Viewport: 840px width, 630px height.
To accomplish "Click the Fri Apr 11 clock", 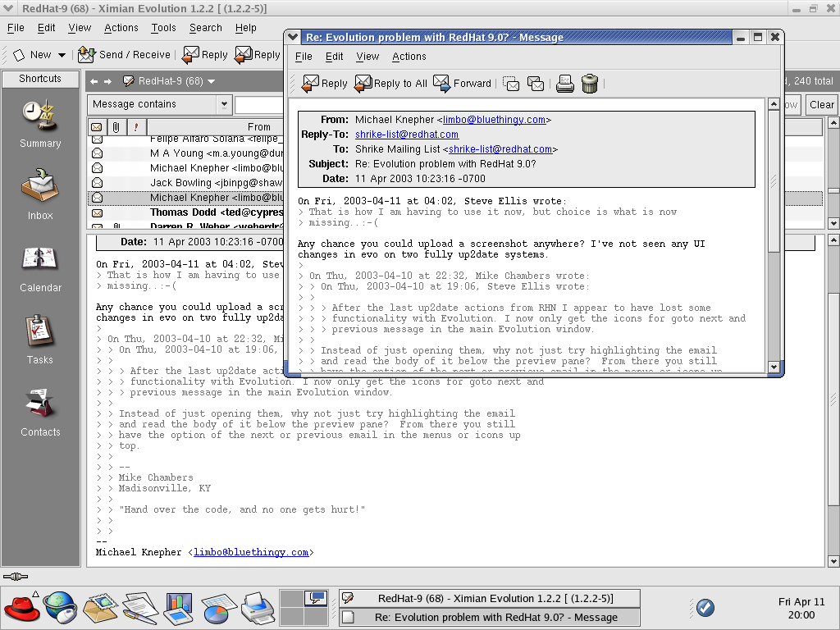I will point(801,608).
